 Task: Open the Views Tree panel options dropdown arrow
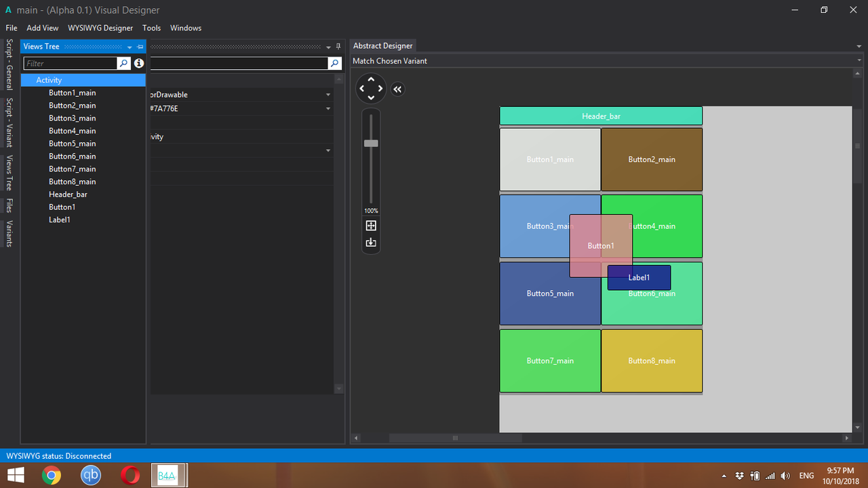pos(130,47)
